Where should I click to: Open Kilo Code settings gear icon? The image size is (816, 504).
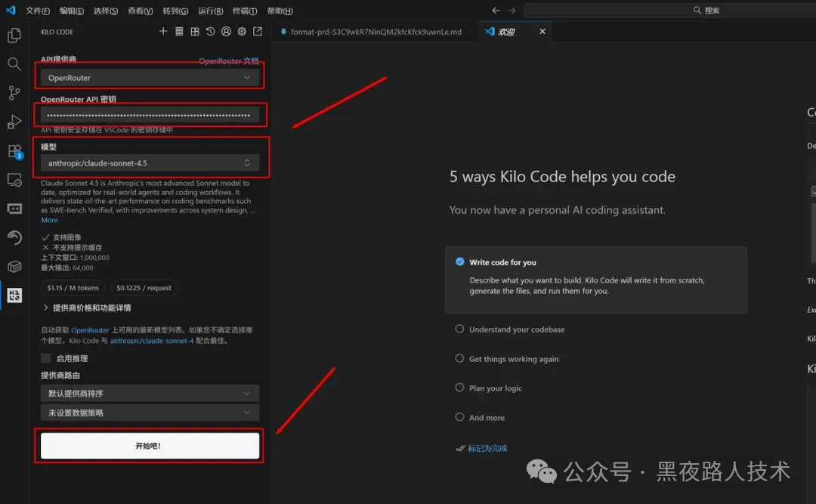242,32
